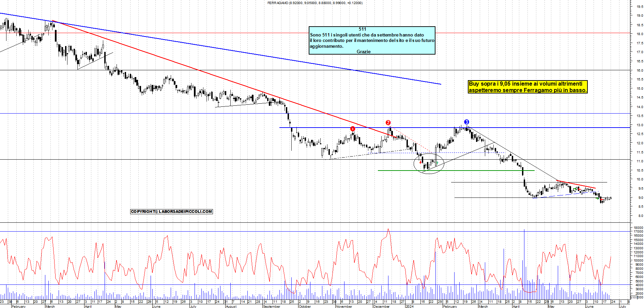Click the October month label on time axis

click(305, 306)
